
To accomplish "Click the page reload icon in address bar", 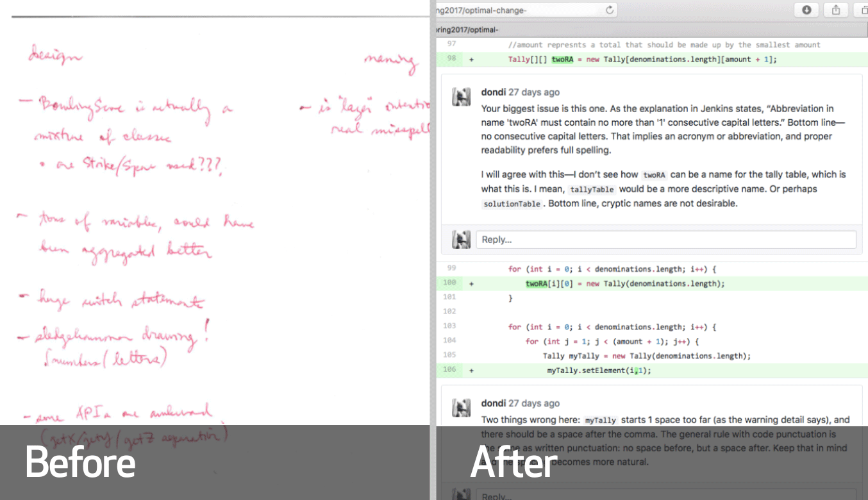I will pos(610,10).
